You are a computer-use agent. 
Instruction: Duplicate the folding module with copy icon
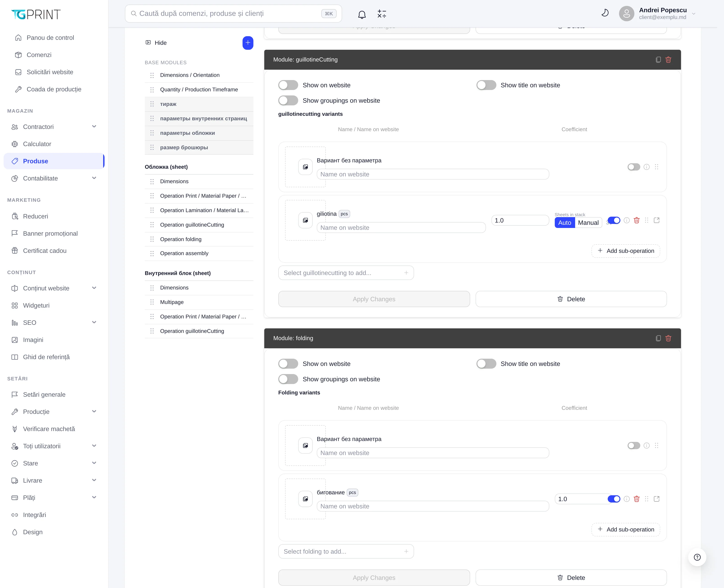(658, 338)
